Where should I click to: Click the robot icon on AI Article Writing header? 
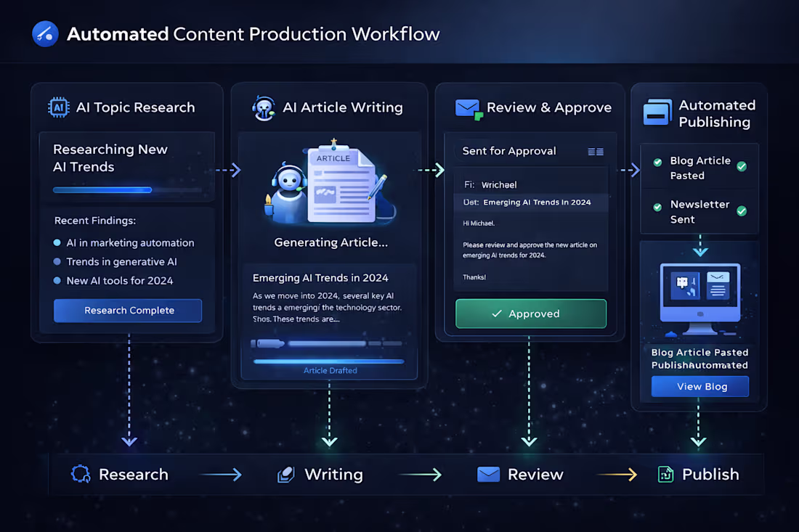(264, 107)
